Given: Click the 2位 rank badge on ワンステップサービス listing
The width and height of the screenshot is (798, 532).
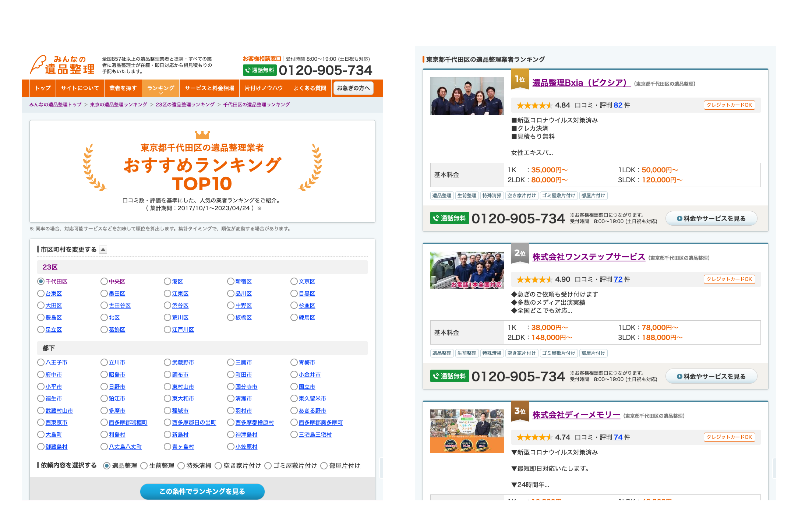Looking at the screenshot, I should (520, 253).
